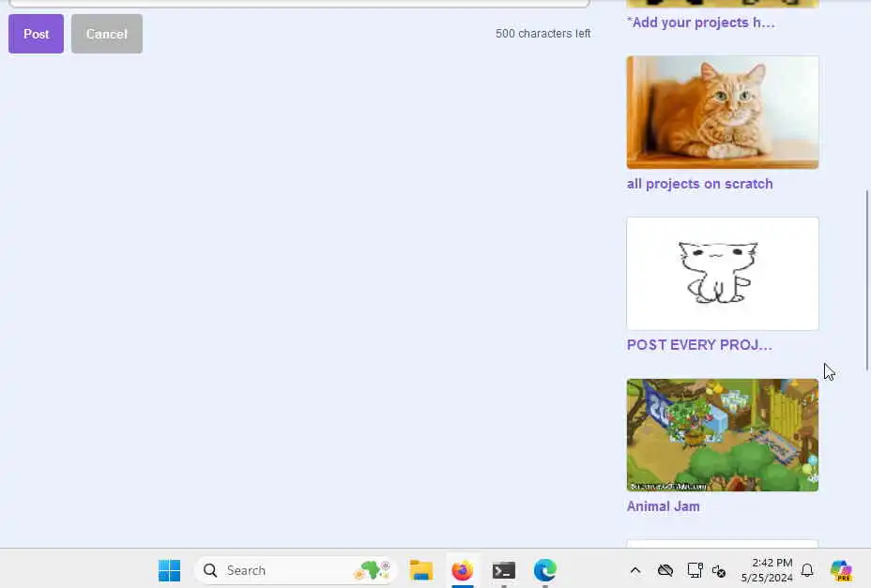871x588 pixels.
Task: Click the purple Post button
Action: [x=36, y=34]
